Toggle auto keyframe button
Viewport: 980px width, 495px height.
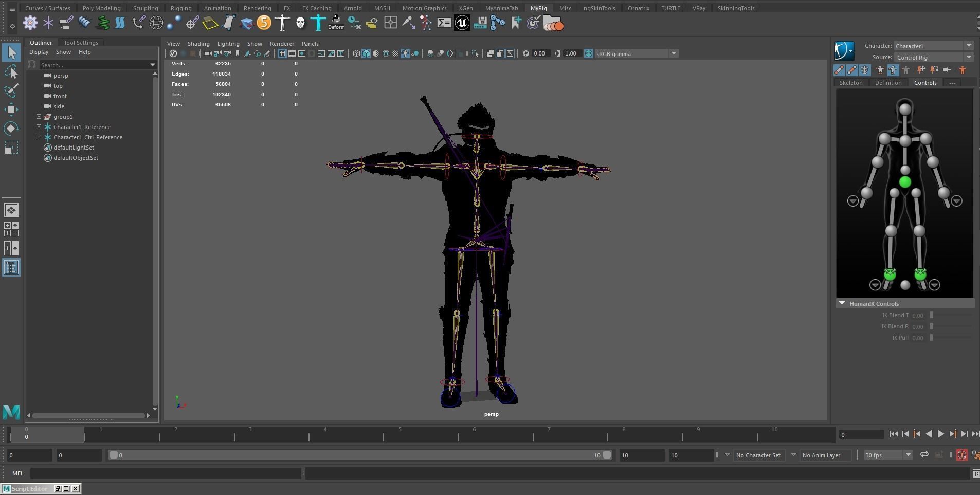coord(961,455)
